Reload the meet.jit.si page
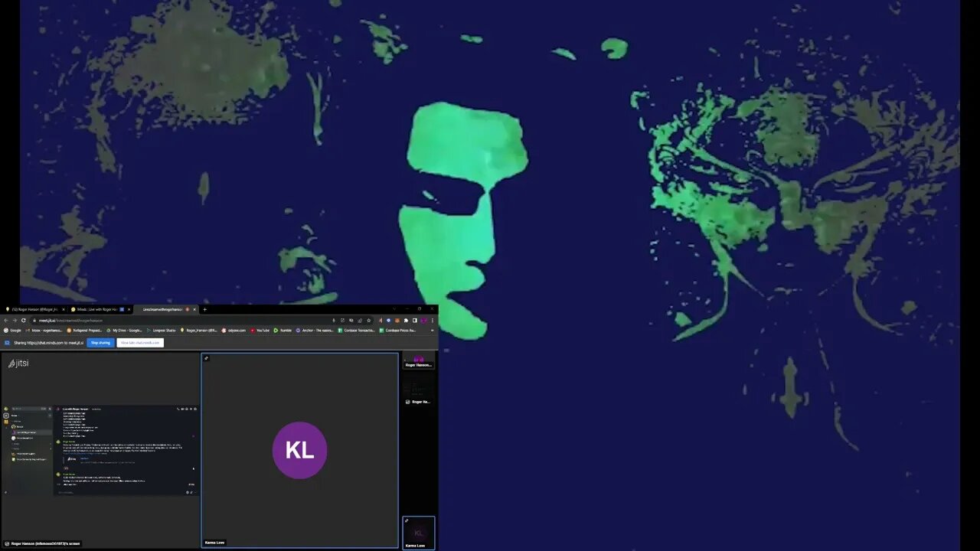The image size is (980, 551). [23, 321]
